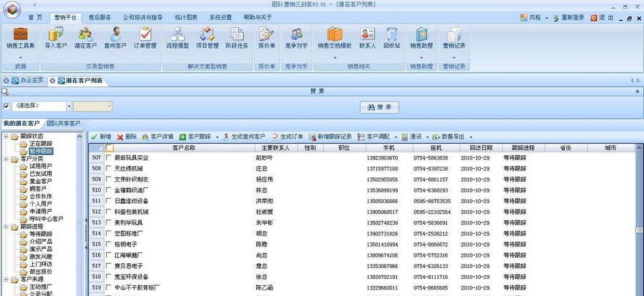Toggle the search condition checkbox
Viewport: 644px width, 296px height.
point(6,106)
